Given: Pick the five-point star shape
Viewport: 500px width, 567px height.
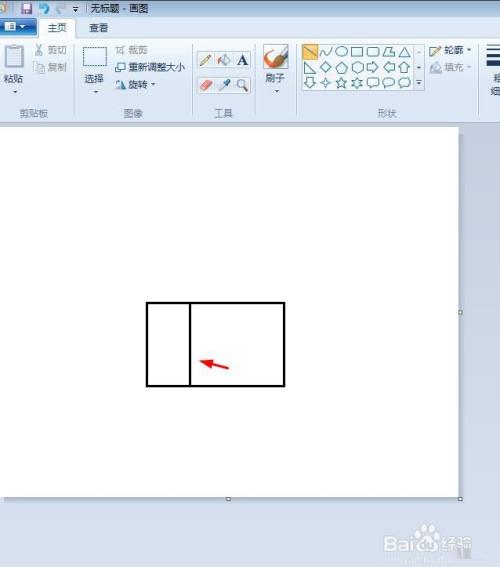Looking at the screenshot, I should click(341, 83).
